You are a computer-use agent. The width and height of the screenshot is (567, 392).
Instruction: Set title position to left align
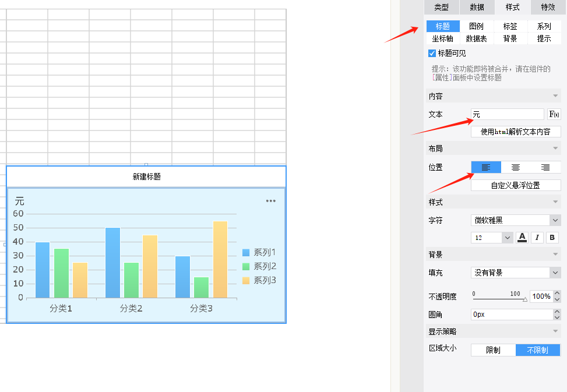point(486,167)
